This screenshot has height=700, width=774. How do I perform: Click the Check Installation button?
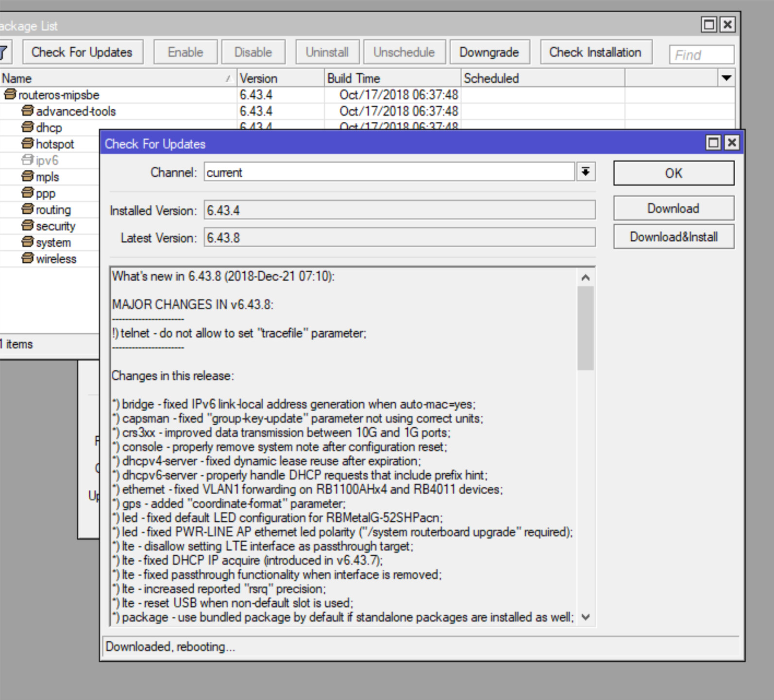596,52
